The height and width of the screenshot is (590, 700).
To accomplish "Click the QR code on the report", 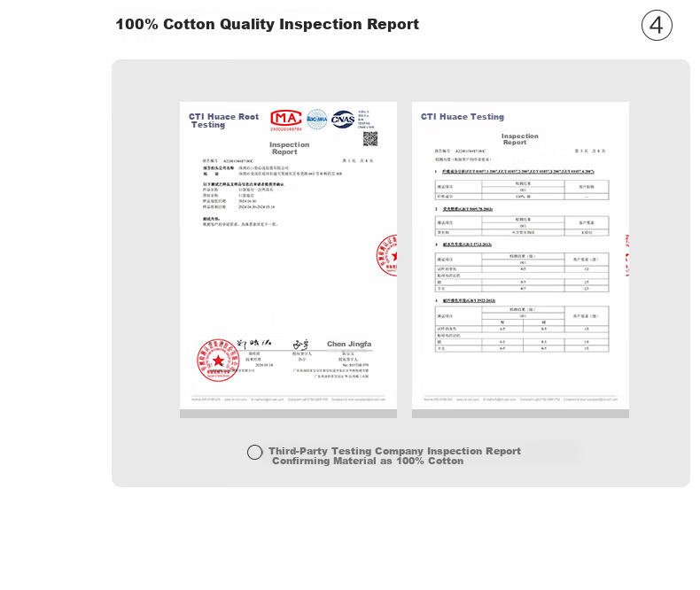I will click(x=370, y=139).
